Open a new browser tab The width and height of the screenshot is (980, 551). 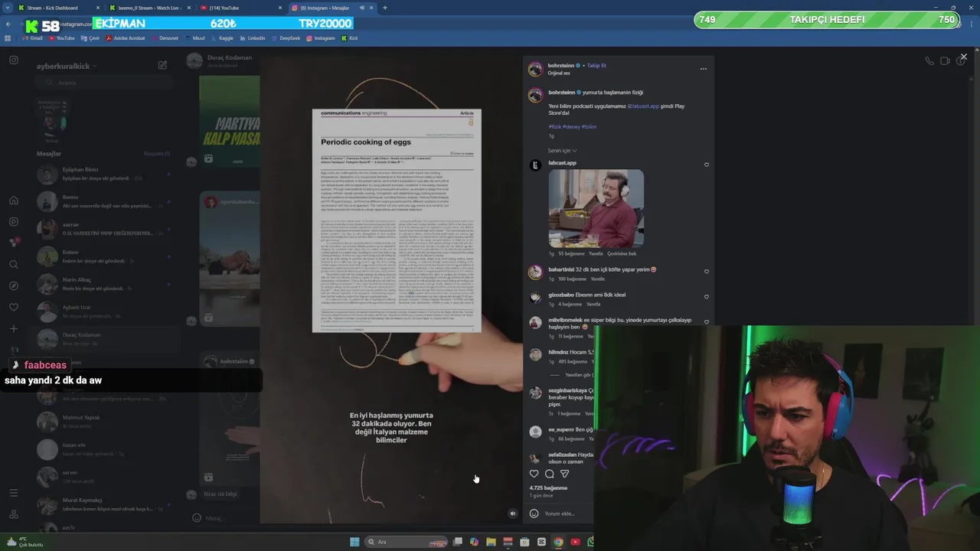tap(384, 8)
